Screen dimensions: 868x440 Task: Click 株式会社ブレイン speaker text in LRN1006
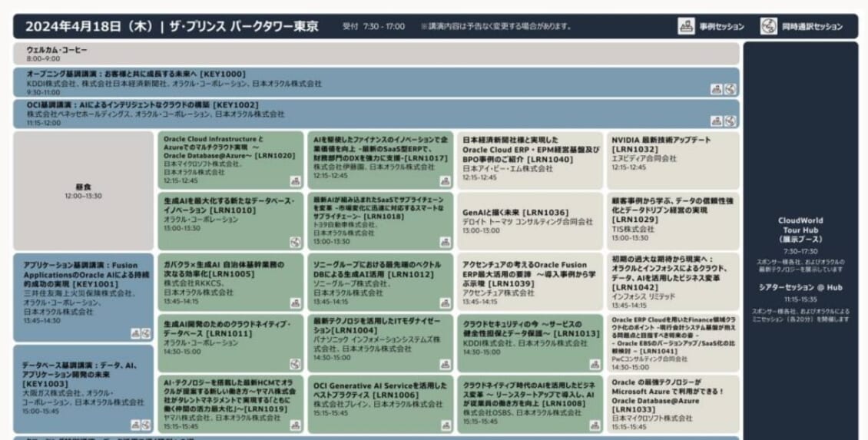coord(340,405)
